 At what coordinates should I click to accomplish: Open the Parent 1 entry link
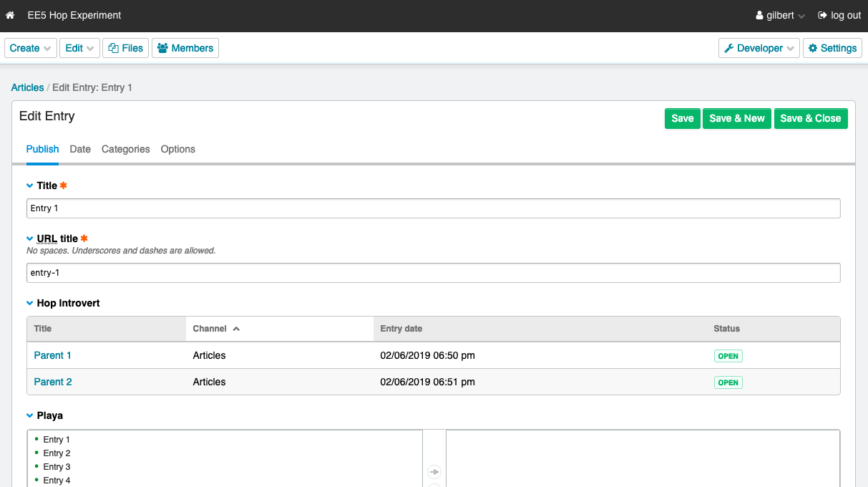click(x=53, y=355)
